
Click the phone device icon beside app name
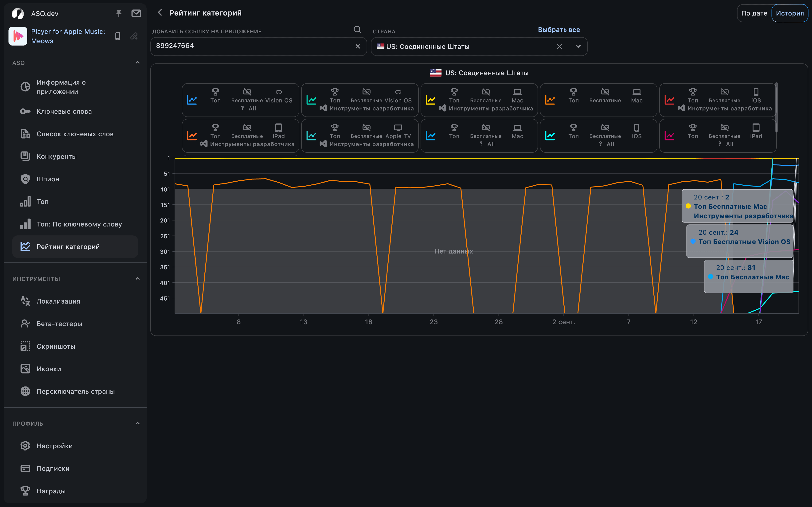[118, 36]
